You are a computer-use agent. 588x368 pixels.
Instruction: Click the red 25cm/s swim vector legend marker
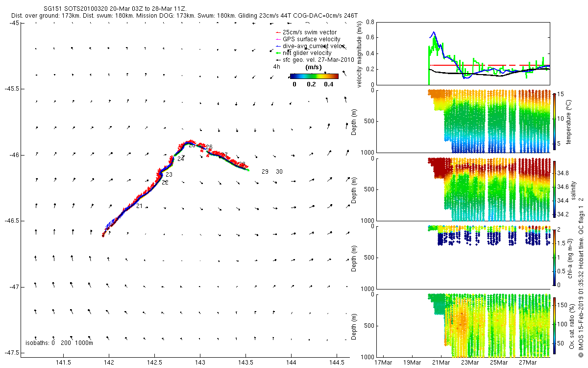tap(278, 32)
